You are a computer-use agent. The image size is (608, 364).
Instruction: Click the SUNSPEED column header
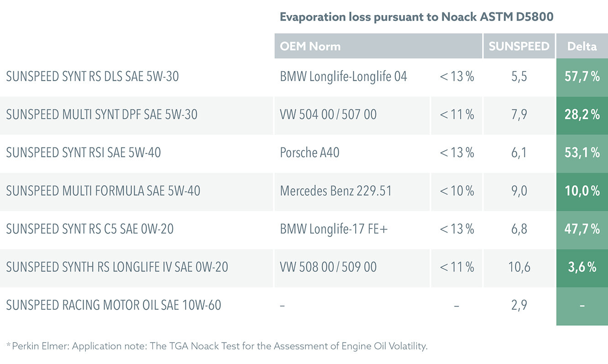[x=519, y=46]
